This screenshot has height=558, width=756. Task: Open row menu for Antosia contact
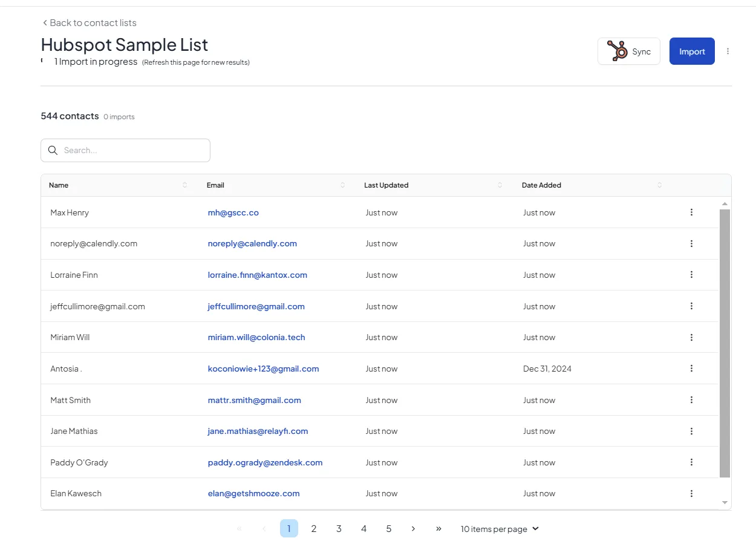[691, 369]
